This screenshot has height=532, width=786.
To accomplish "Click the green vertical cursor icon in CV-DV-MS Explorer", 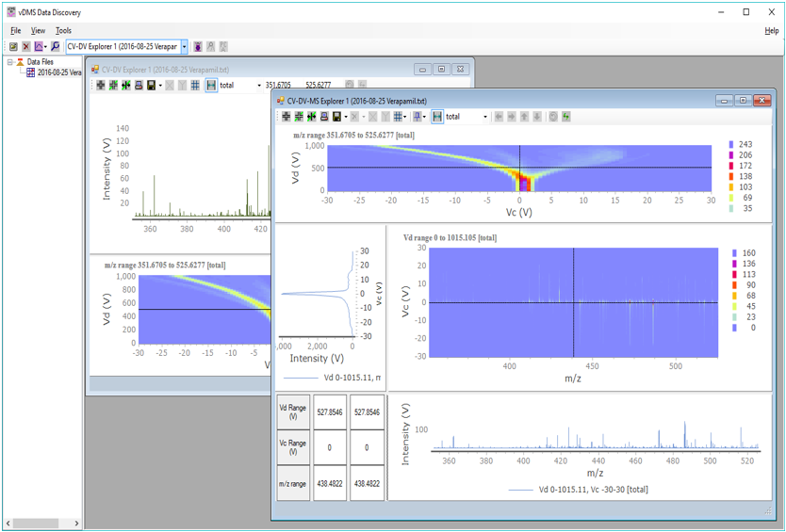I will pos(311,116).
